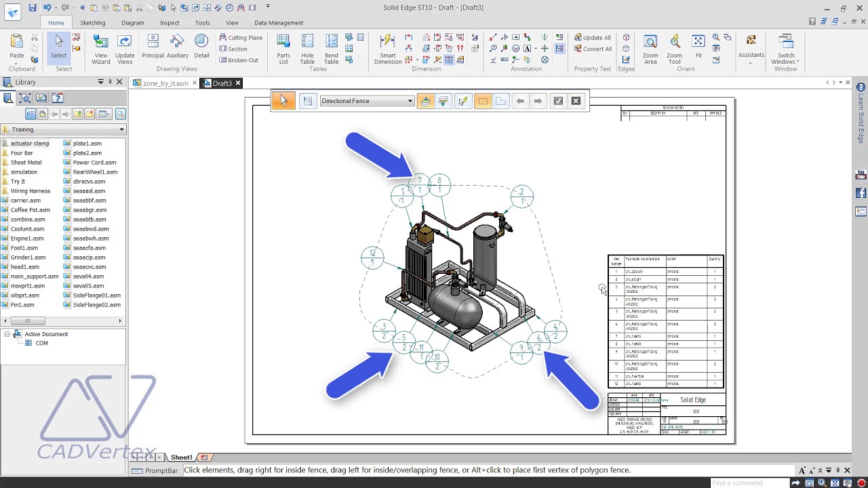This screenshot has height=488, width=868.
Task: Toggle the top-down layer selection option
Action: [x=425, y=101]
